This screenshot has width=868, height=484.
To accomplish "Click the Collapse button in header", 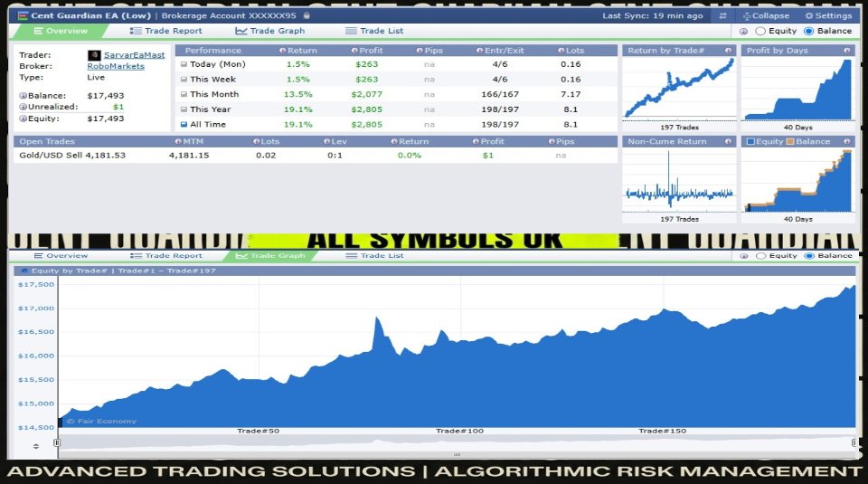I will (766, 16).
